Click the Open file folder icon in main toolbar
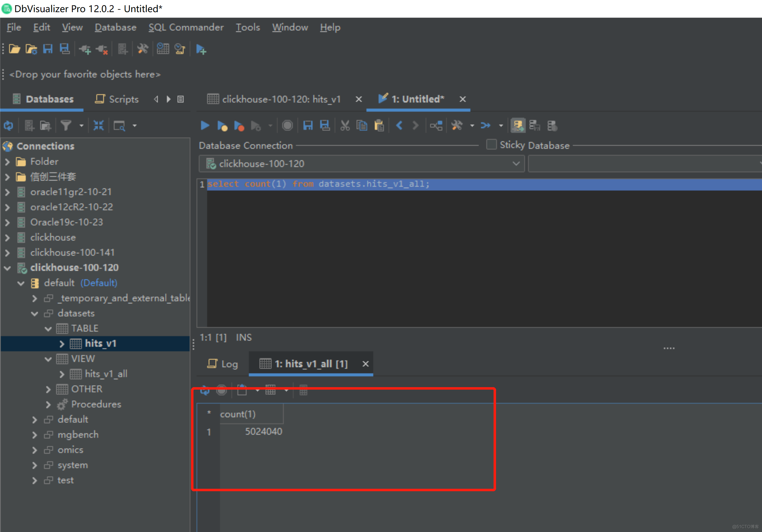Image resolution: width=762 pixels, height=532 pixels. (14, 49)
